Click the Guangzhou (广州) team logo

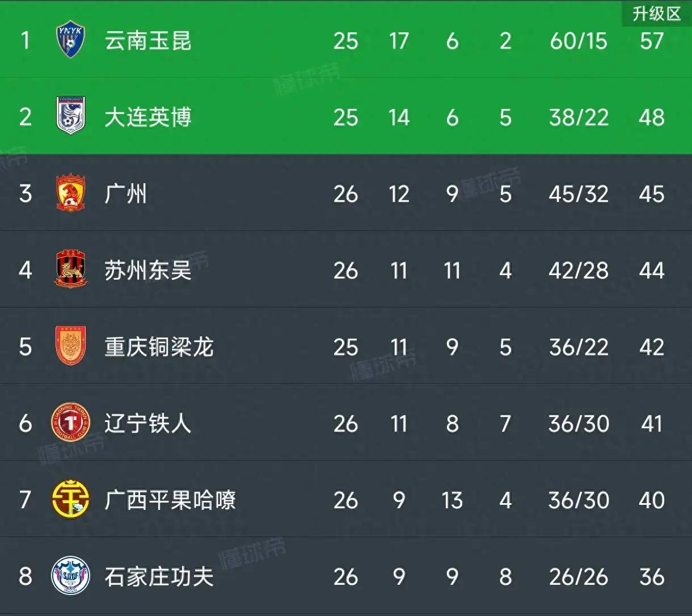click(x=71, y=193)
